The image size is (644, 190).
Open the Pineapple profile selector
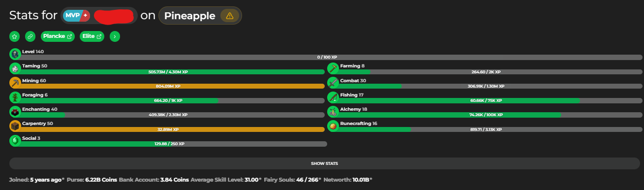(200, 16)
